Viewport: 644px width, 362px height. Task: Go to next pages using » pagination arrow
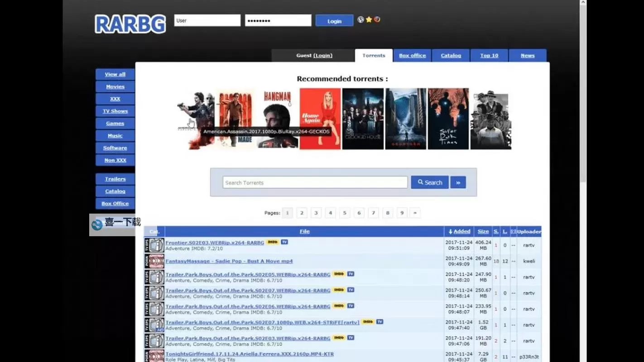pyautogui.click(x=414, y=213)
